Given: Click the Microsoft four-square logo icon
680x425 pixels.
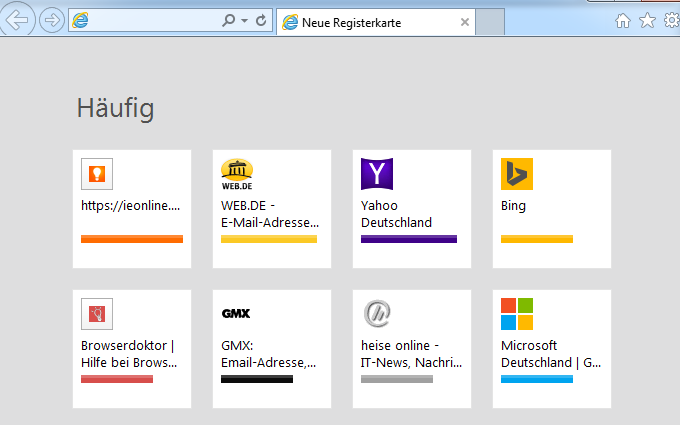Looking at the screenshot, I should 517,314.
